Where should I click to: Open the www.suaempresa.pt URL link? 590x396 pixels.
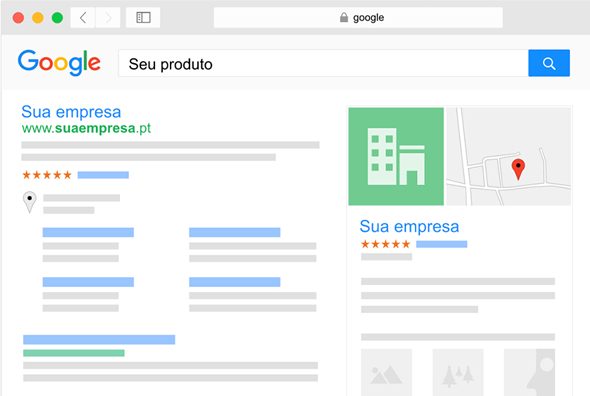pos(86,128)
